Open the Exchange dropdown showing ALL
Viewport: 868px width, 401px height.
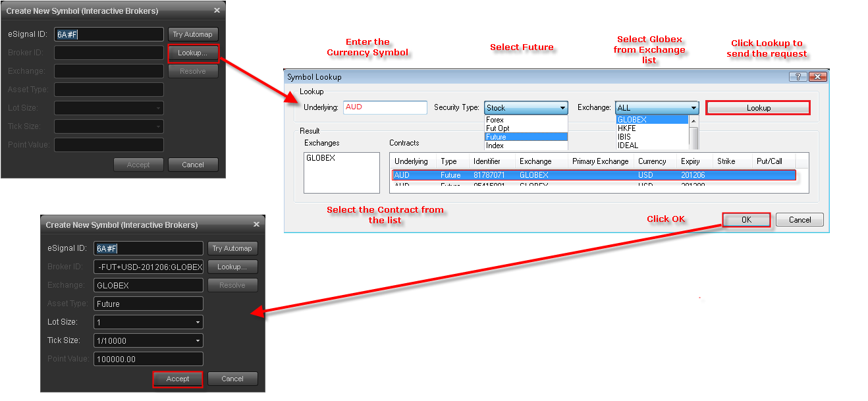pyautogui.click(x=657, y=108)
